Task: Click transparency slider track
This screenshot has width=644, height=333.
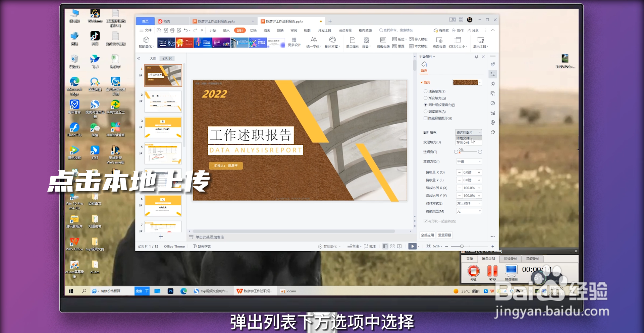Action: (x=468, y=152)
